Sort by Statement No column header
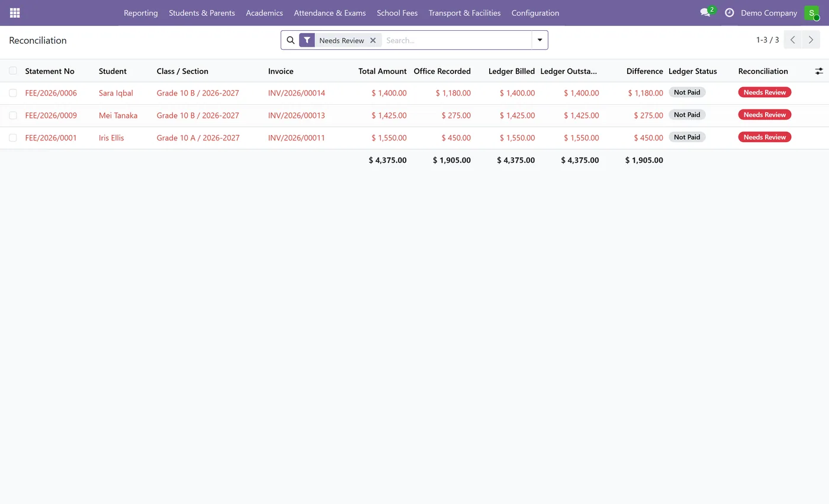Image resolution: width=829 pixels, height=504 pixels. pos(50,71)
